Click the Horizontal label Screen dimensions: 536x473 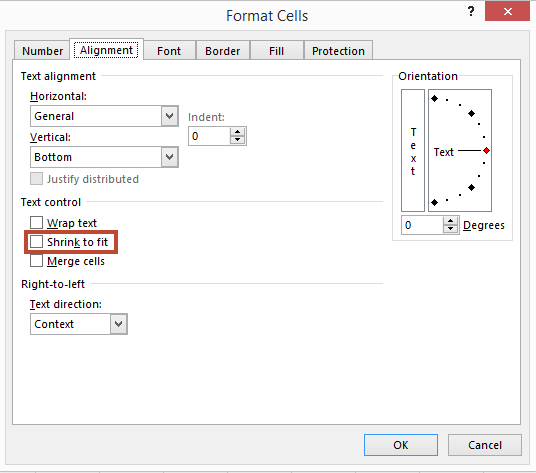58,96
